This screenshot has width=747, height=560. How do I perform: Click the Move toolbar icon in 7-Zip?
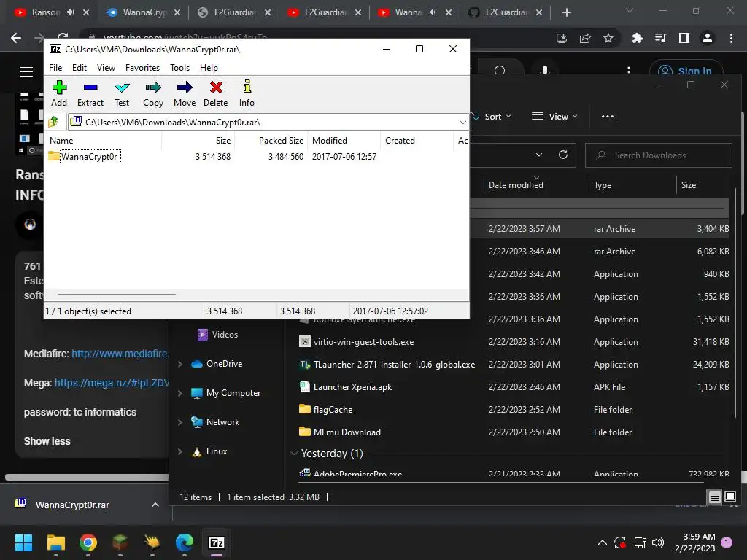[x=185, y=93]
